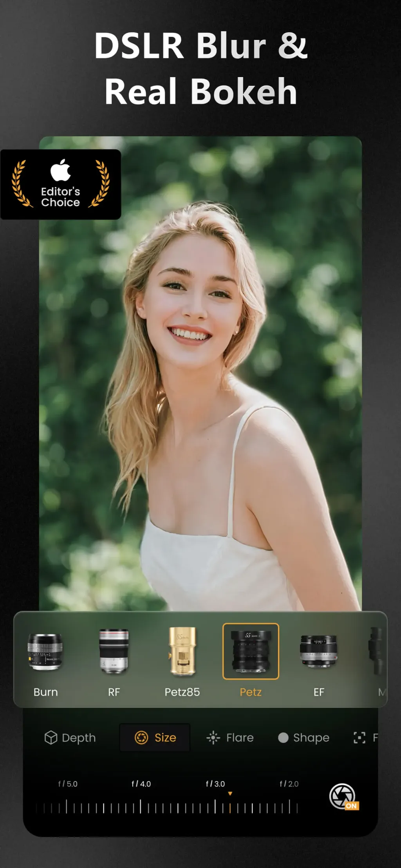Choose the EF lens thumbnail
The image size is (401, 868).
[x=319, y=651]
